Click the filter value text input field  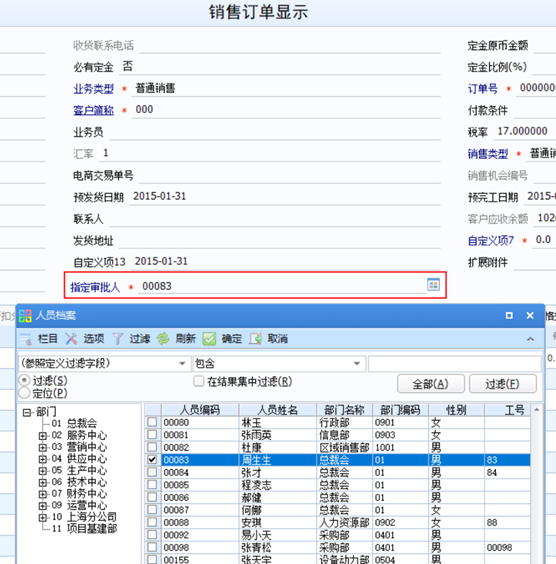pyautogui.click(x=455, y=364)
